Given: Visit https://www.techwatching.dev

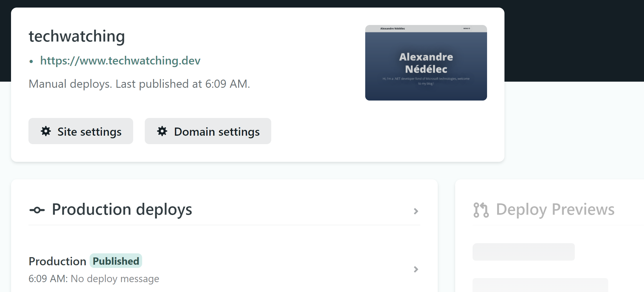Looking at the screenshot, I should (120, 61).
